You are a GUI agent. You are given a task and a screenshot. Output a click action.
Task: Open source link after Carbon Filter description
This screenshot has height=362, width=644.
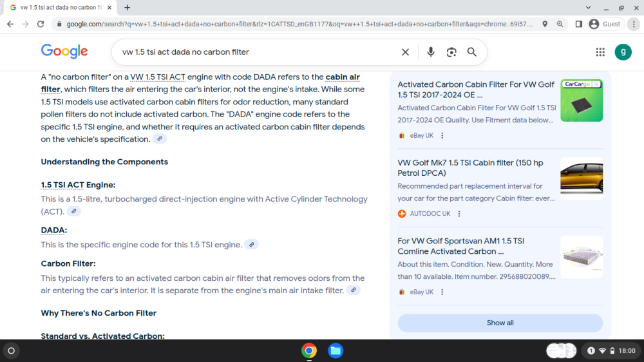[353, 290]
